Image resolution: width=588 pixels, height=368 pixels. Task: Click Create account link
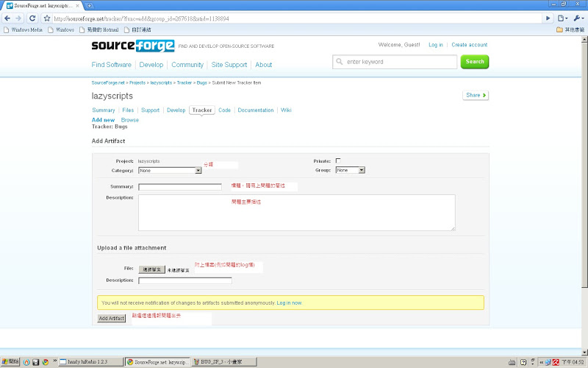point(470,45)
